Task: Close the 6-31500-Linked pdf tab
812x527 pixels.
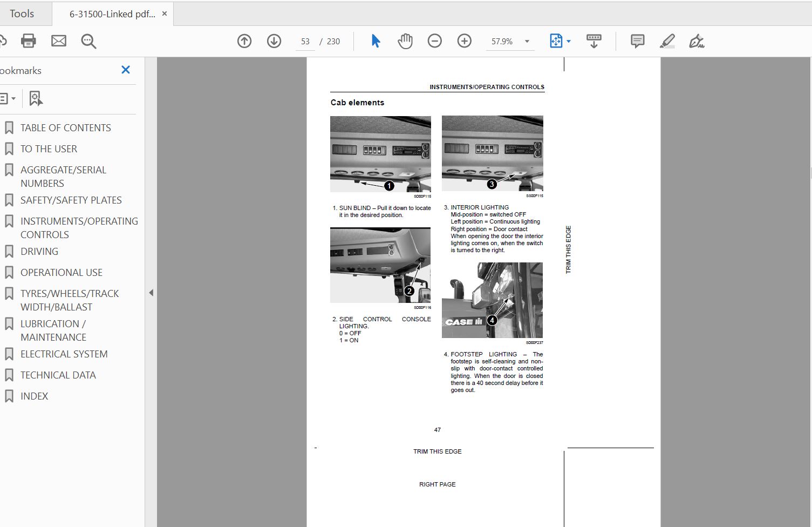Action: [x=165, y=13]
